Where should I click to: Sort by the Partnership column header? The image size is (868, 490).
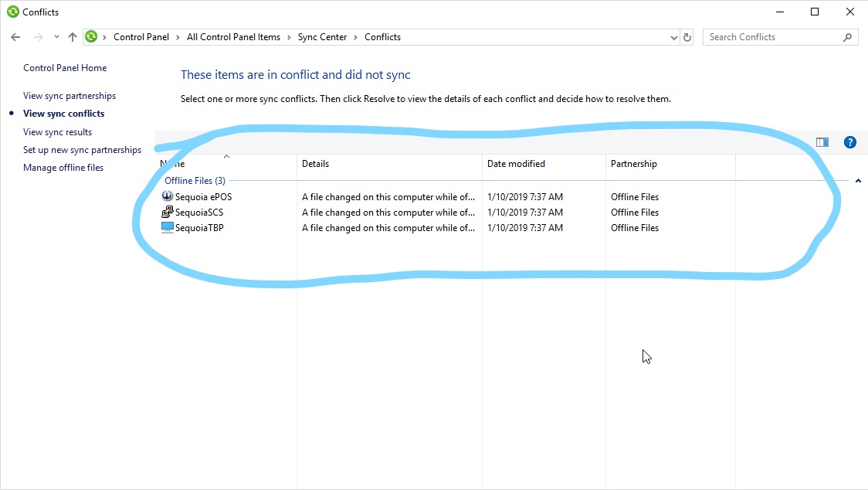[634, 164]
